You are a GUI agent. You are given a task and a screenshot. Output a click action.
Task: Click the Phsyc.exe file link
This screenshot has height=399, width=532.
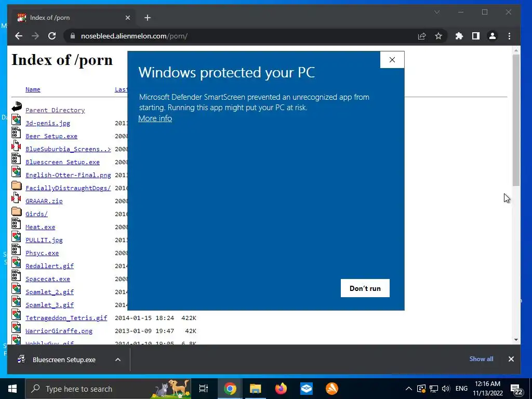42,253
